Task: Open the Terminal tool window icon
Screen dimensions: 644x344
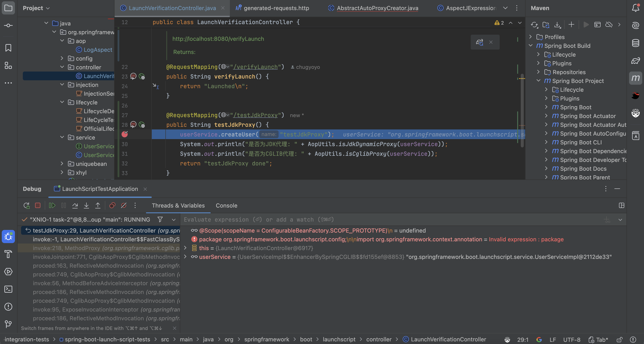Action: [x=8, y=289]
